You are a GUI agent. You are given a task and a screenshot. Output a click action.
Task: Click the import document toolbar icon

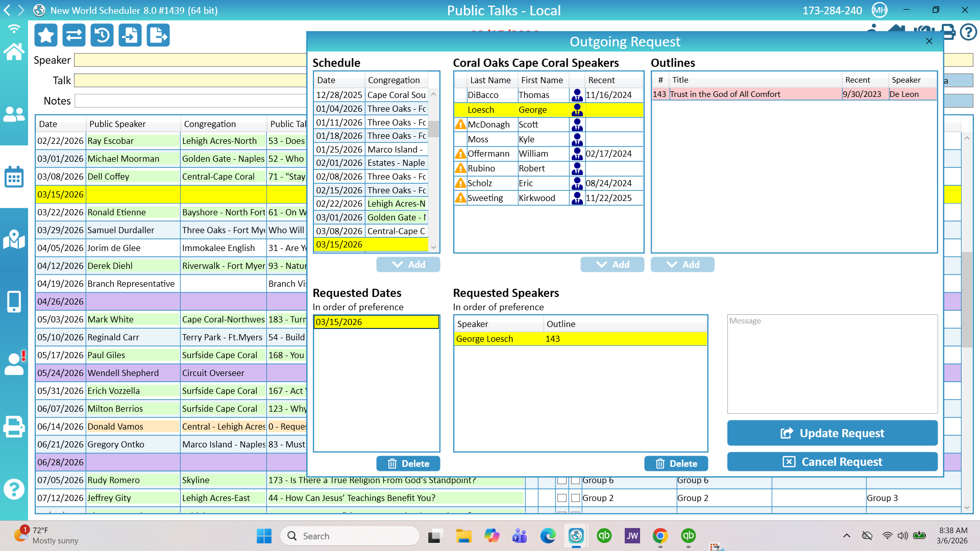[x=130, y=35]
